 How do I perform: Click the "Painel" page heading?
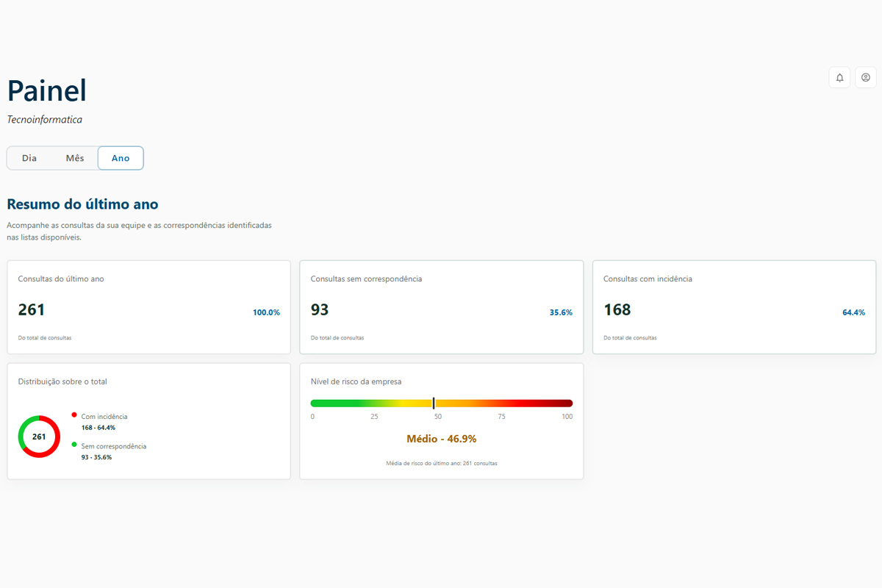click(47, 90)
